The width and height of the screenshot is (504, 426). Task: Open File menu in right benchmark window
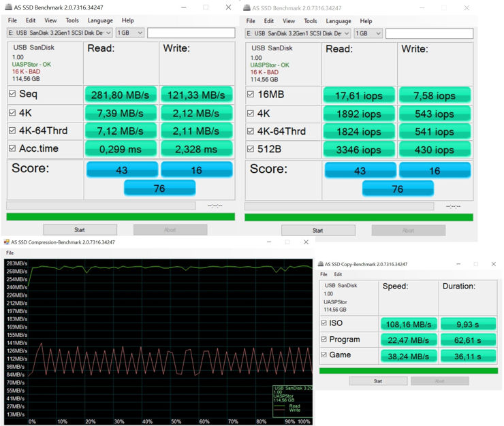[x=251, y=21]
